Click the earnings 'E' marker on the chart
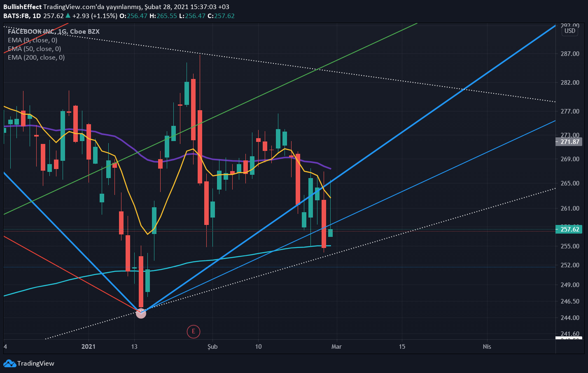Screen dimensions: 588x373 point(193,331)
